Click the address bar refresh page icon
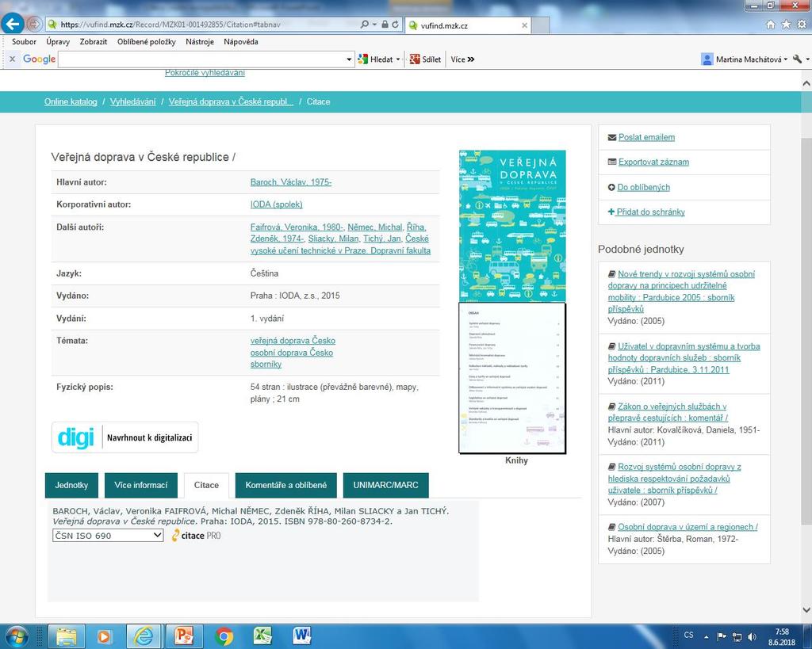The height and width of the screenshot is (649, 812). pyautogui.click(x=395, y=25)
